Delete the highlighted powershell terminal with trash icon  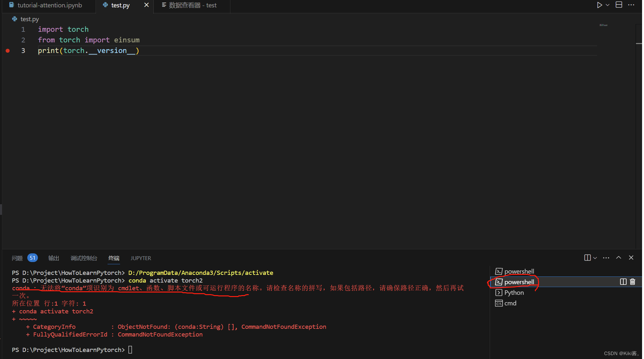(x=632, y=282)
